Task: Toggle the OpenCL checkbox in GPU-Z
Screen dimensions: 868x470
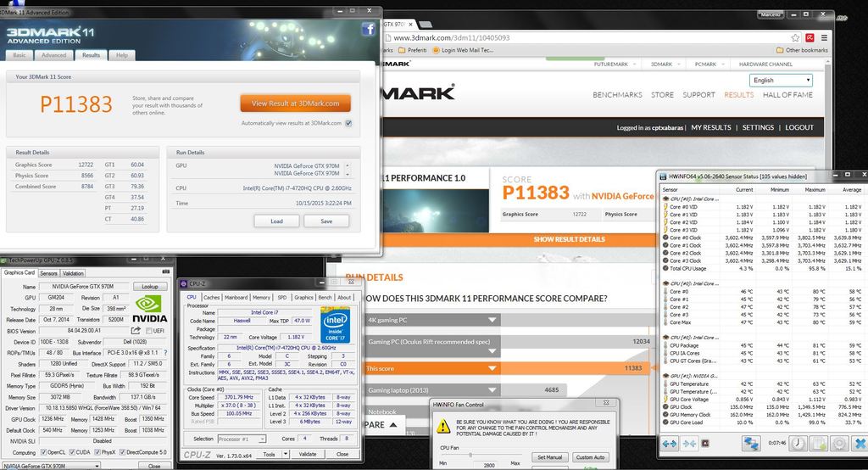Action: tap(44, 452)
